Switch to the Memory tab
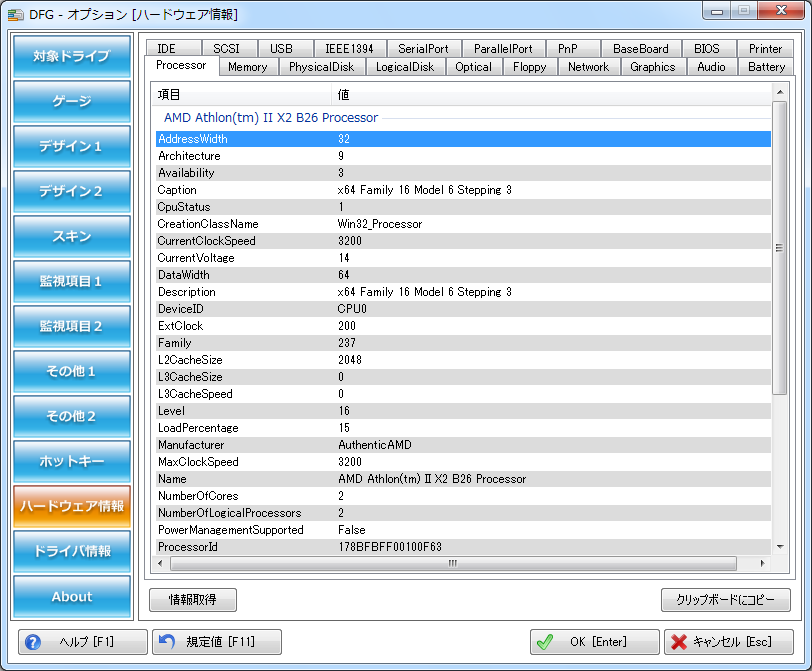The width and height of the screenshot is (812, 671). pyautogui.click(x=247, y=67)
